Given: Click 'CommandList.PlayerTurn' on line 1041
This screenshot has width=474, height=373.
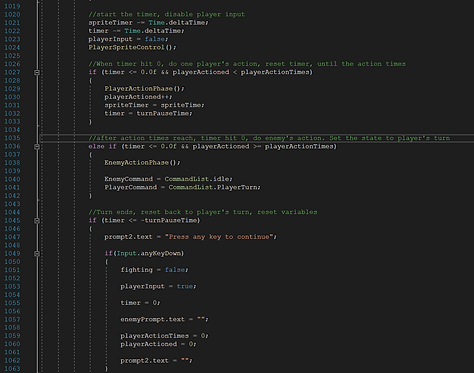Looking at the screenshot, I should (x=213, y=187).
